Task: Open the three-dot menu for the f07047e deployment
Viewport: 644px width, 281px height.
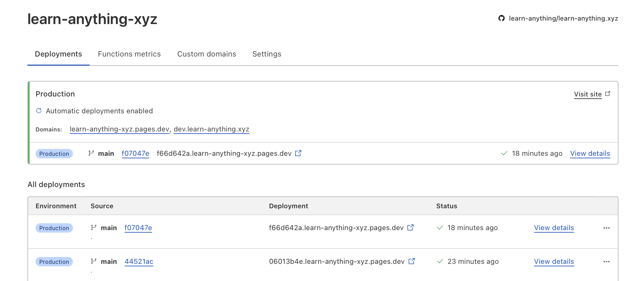Action: [606, 228]
